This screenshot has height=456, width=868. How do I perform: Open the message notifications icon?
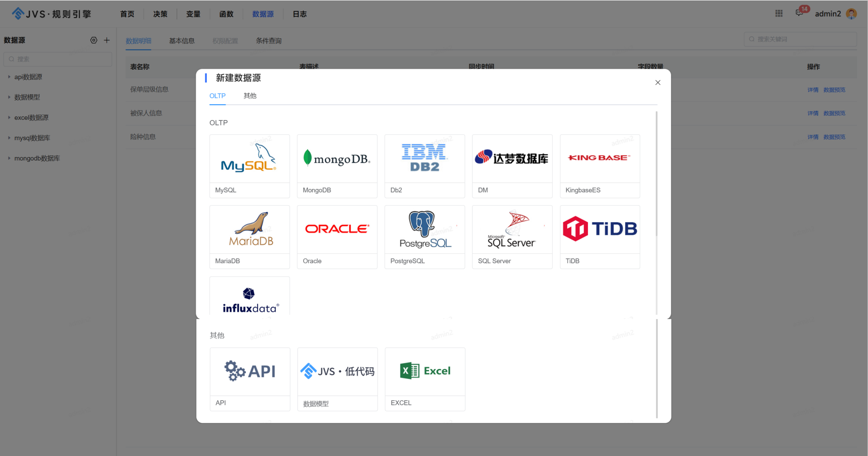point(800,13)
